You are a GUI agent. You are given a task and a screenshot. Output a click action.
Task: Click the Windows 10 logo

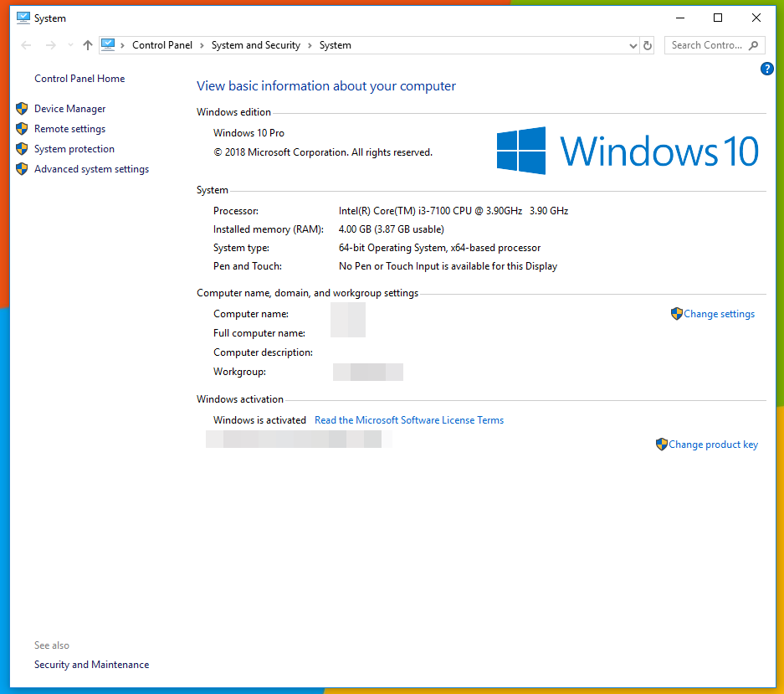(628, 151)
